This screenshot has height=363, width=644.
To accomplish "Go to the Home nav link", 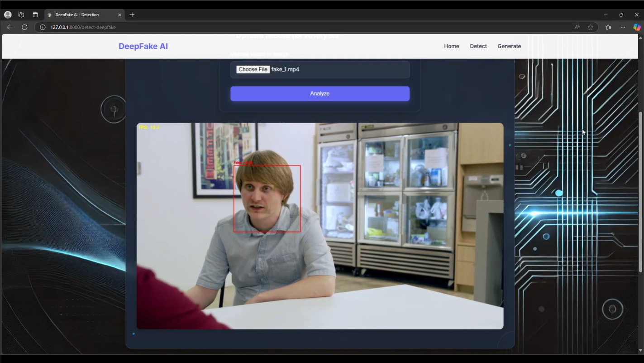I will (x=452, y=46).
